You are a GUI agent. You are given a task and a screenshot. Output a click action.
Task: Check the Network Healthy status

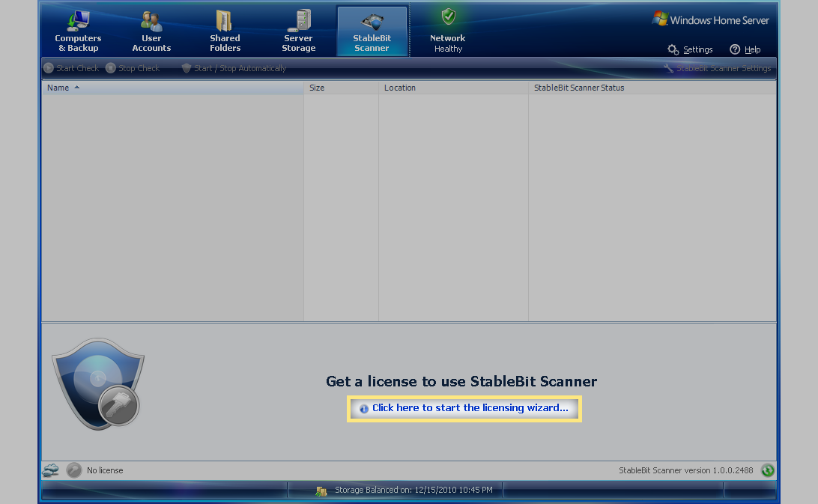tap(448, 31)
